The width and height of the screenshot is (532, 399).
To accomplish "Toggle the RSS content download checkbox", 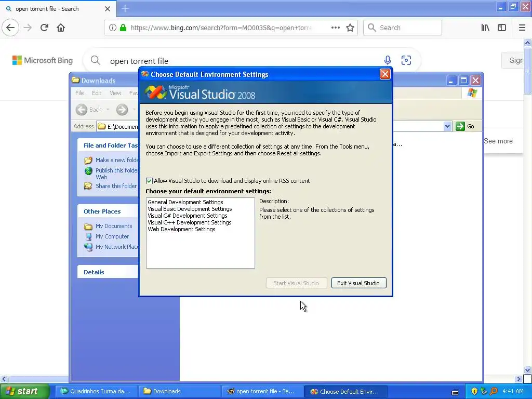I will point(149,181).
